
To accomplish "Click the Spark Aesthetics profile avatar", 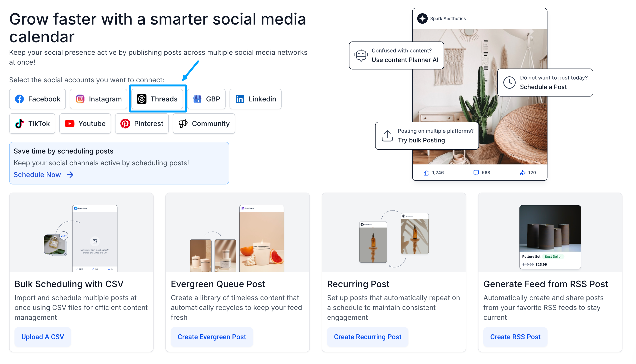I will point(422,18).
